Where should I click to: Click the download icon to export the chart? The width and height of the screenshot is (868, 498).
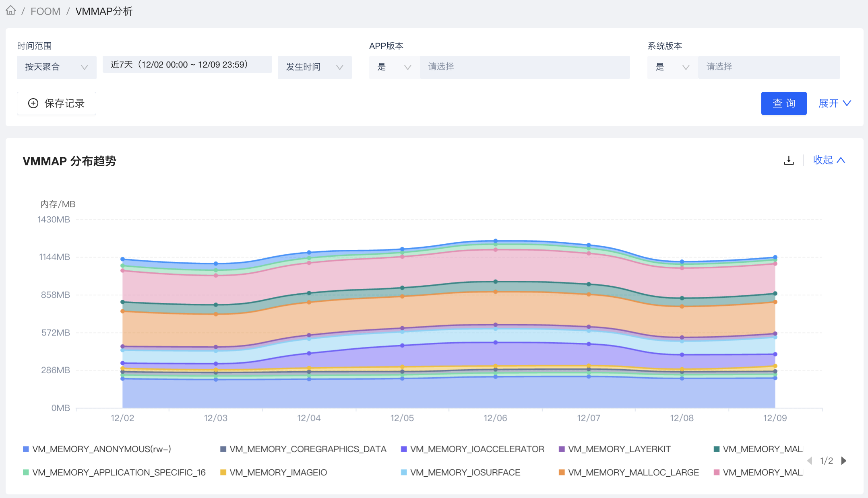(x=788, y=160)
